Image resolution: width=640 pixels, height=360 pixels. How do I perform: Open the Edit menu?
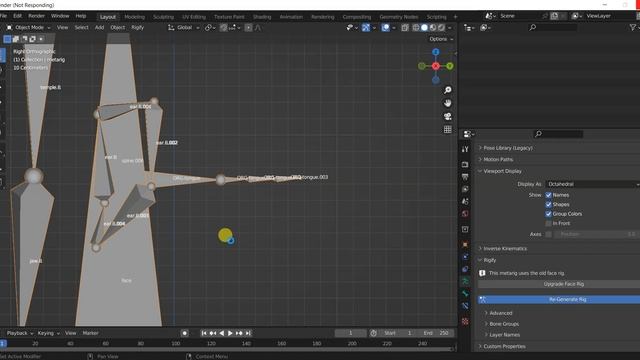pyautogui.click(x=18, y=16)
